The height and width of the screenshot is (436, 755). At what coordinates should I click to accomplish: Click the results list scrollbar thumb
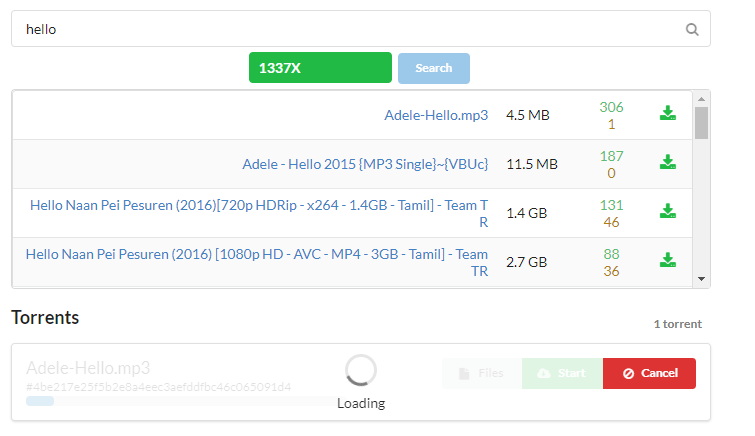(x=701, y=123)
